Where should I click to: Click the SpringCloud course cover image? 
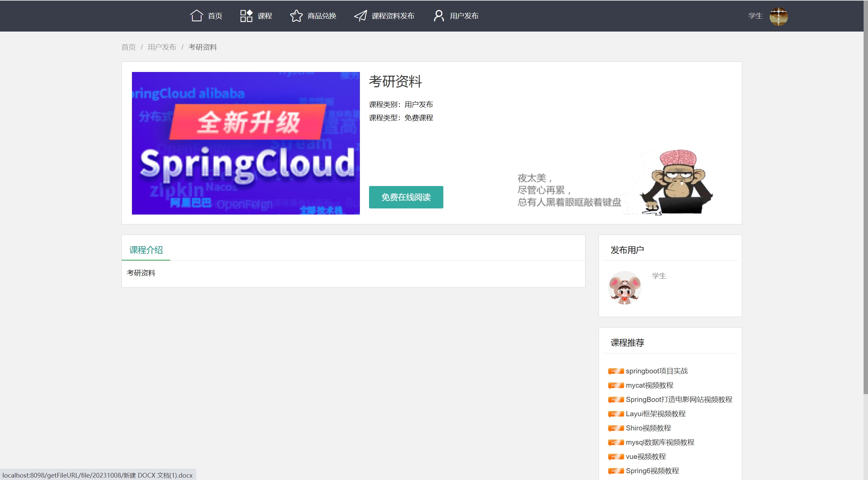[x=246, y=143]
